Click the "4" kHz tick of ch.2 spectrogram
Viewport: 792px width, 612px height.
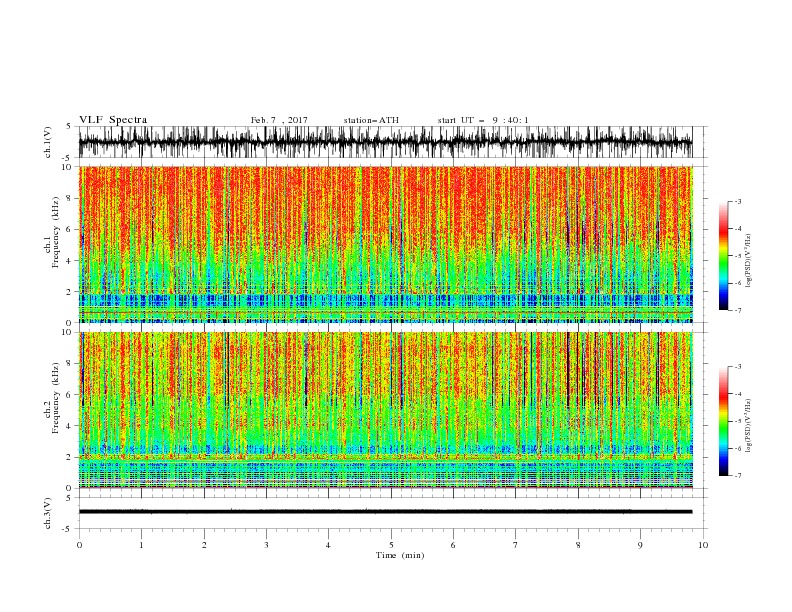click(69, 426)
